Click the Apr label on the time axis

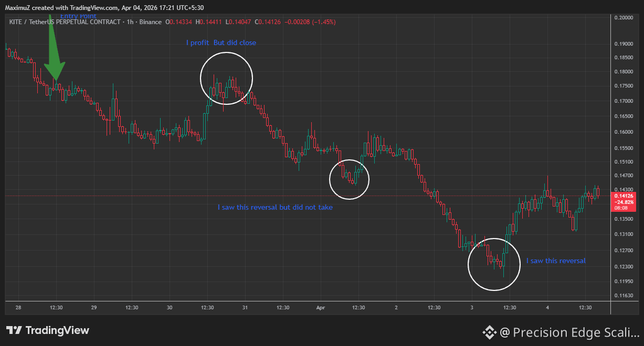click(321, 308)
